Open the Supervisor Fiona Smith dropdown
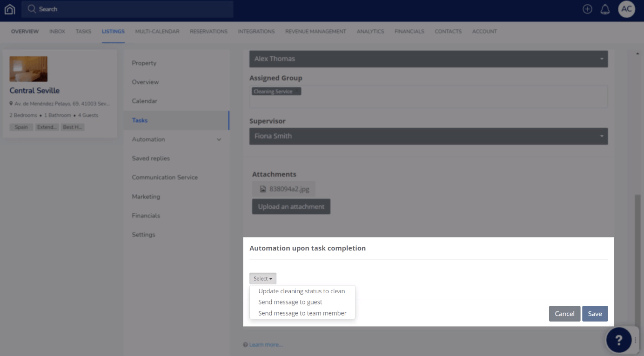 coord(428,136)
